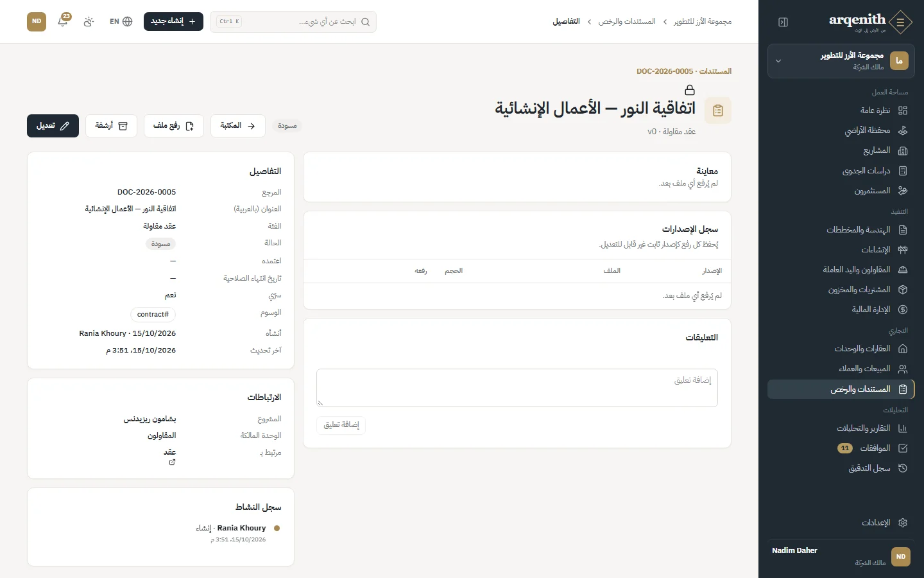Collapse the sidebar panel icon
The image size is (924, 578).
coord(783,22)
